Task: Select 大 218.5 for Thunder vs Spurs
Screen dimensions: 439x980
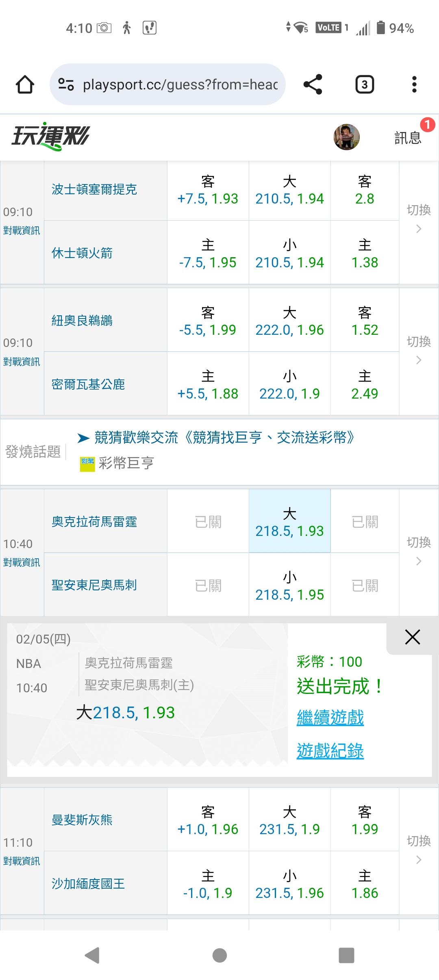Action: click(289, 522)
